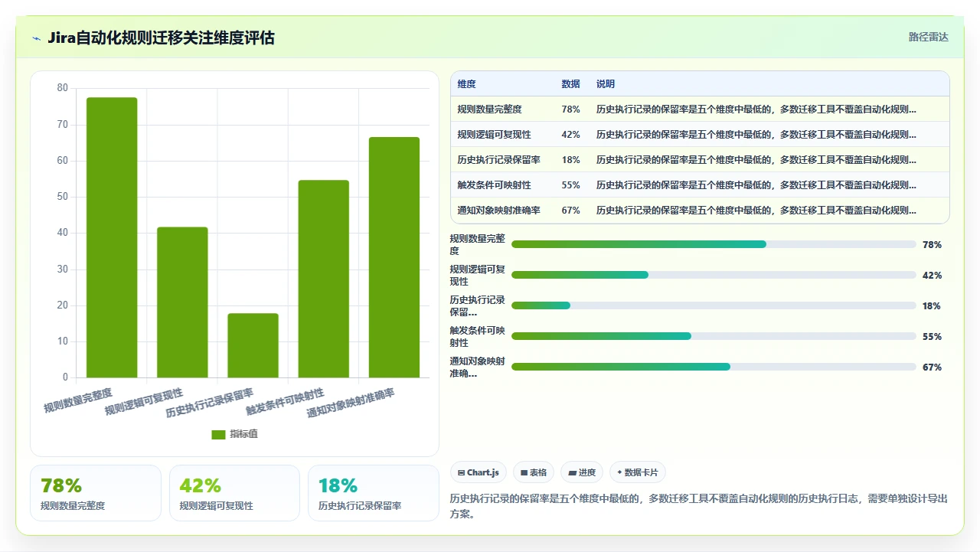Click the 18% value in the table

(570, 160)
